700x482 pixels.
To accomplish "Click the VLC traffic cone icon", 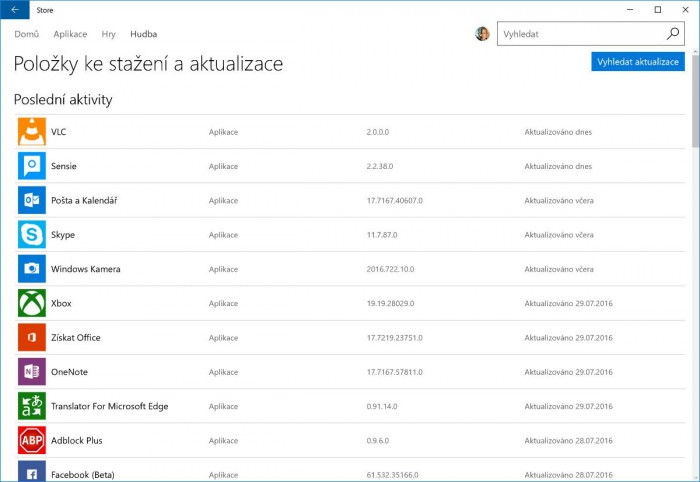I will 32,132.
